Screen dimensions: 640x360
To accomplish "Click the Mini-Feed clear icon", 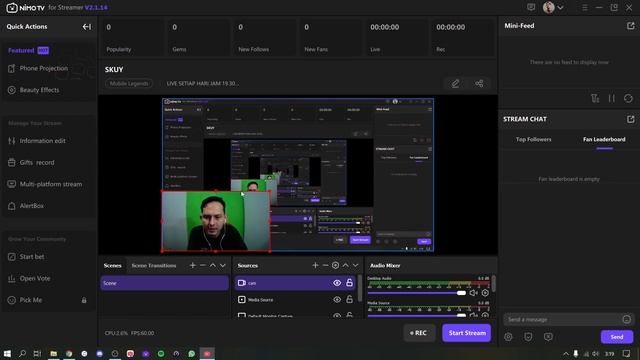I will 595,98.
